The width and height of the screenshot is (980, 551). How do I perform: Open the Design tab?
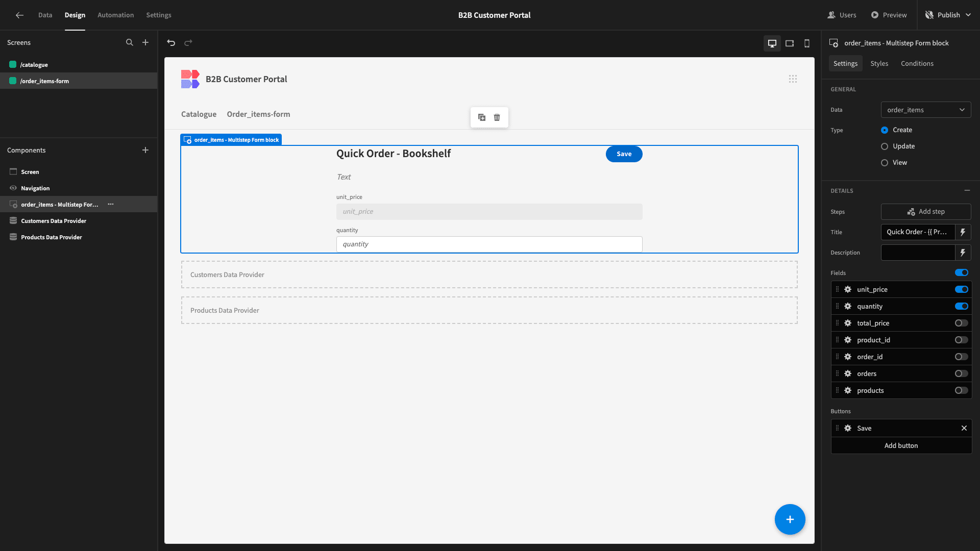pyautogui.click(x=75, y=15)
